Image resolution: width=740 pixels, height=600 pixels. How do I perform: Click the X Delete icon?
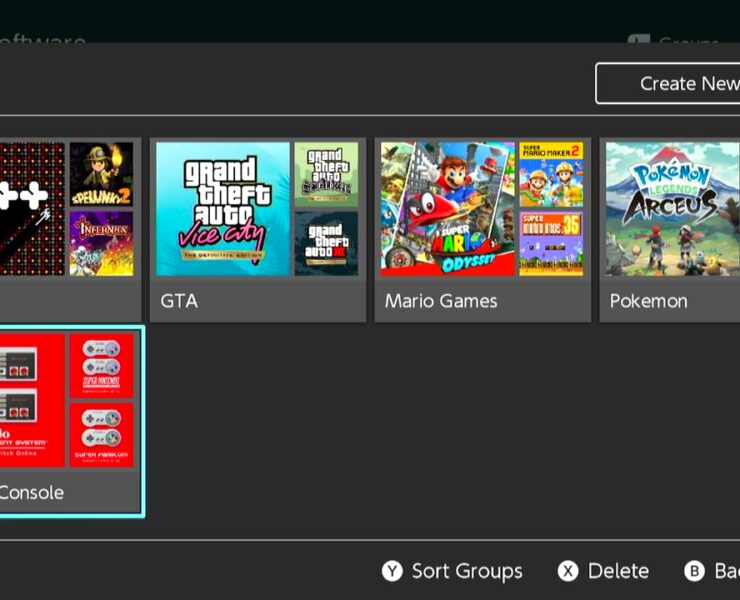point(568,571)
